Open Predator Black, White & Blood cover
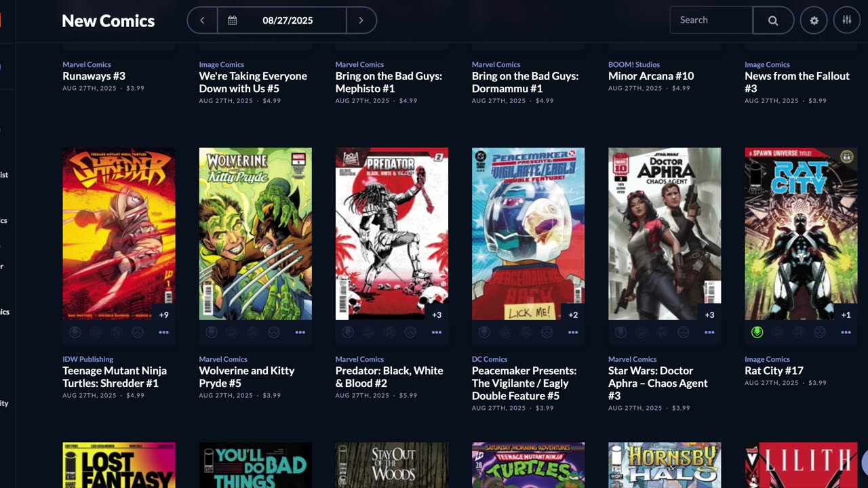868x488 pixels. click(x=392, y=234)
